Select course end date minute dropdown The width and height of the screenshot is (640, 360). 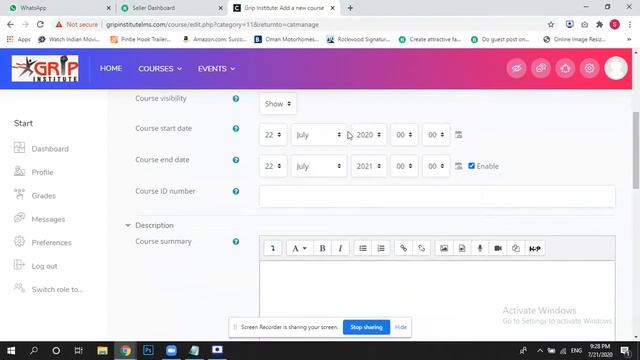point(436,166)
